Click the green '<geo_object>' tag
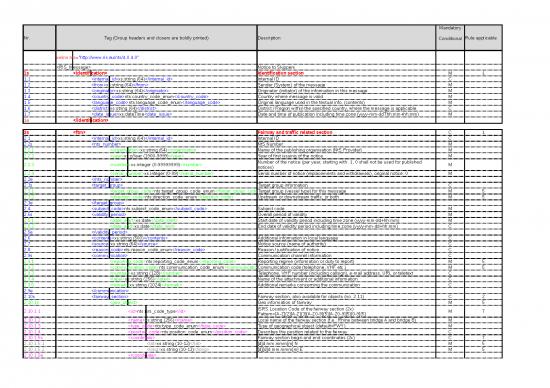The image size is (550, 388). tap(124, 302)
